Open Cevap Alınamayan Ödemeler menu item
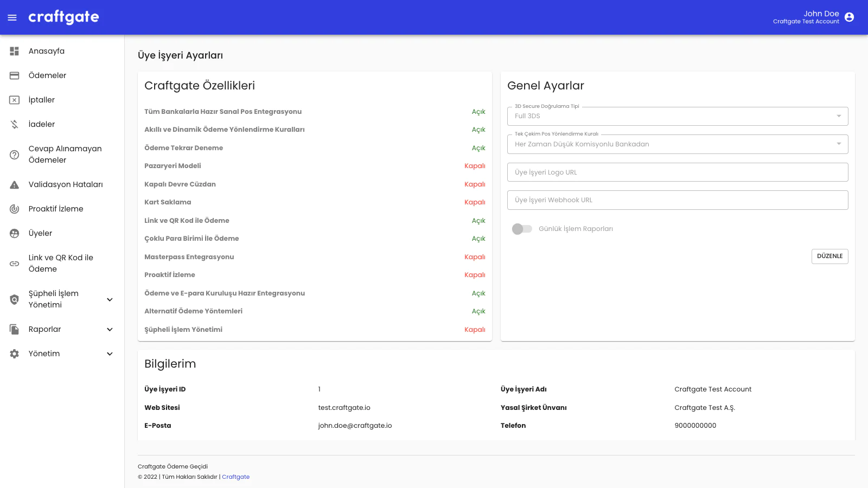This screenshot has width=868, height=488. coord(65,155)
